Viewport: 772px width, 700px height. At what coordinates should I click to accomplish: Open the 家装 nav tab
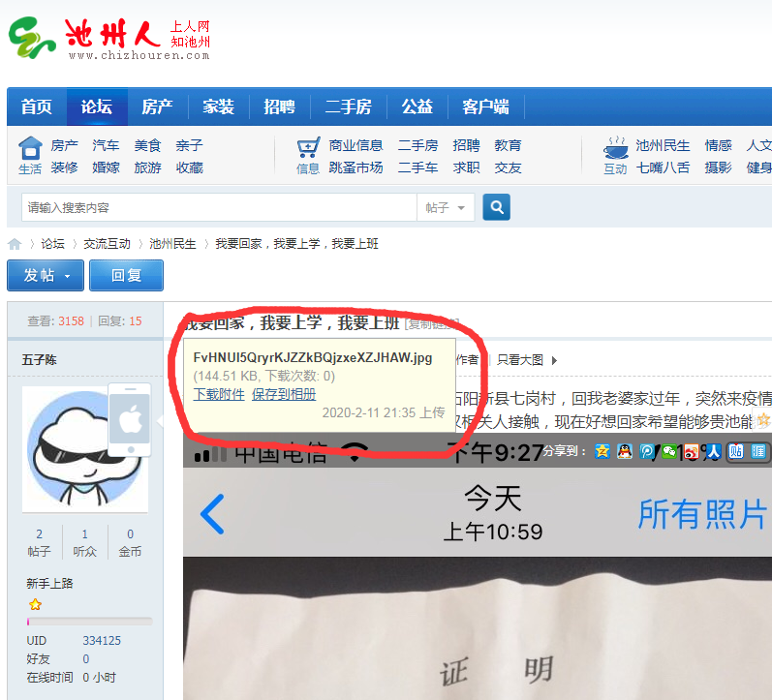click(x=218, y=107)
